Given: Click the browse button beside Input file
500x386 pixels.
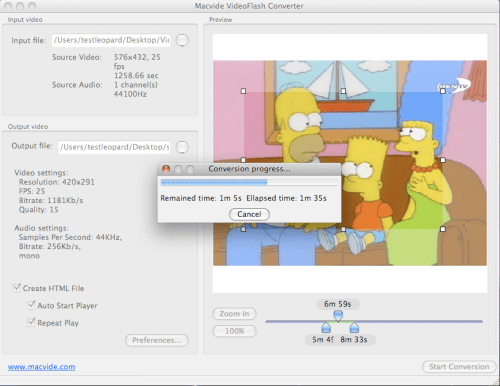Looking at the screenshot, I should point(182,40).
